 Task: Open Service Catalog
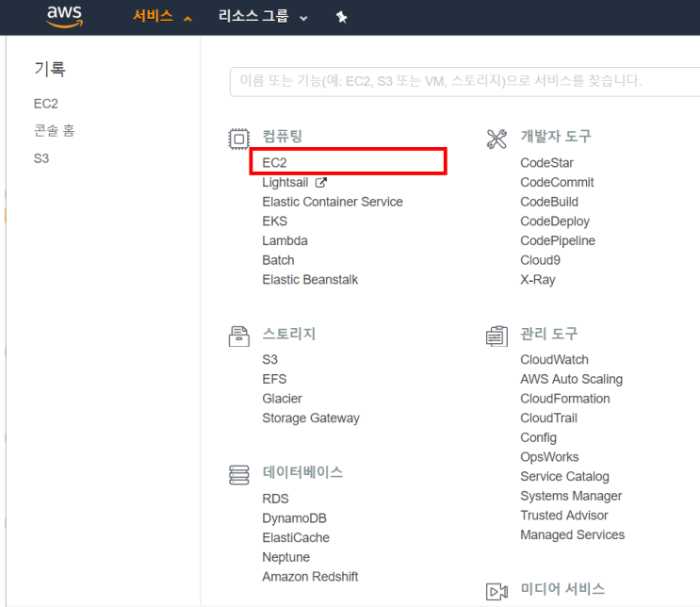[564, 477]
